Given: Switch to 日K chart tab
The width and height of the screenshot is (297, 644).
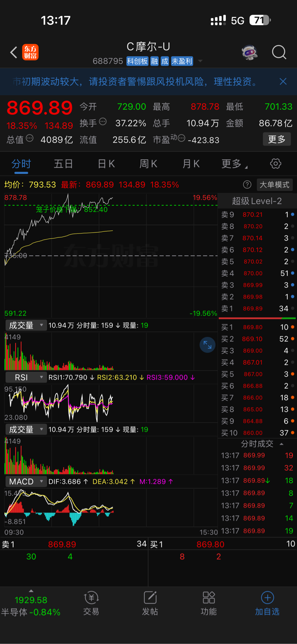Looking at the screenshot, I should point(106,164).
